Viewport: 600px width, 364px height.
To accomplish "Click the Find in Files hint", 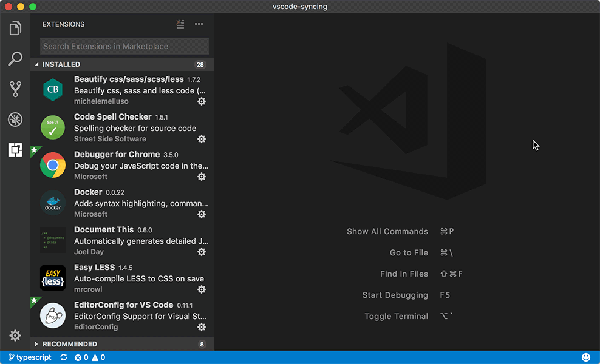I will click(404, 274).
